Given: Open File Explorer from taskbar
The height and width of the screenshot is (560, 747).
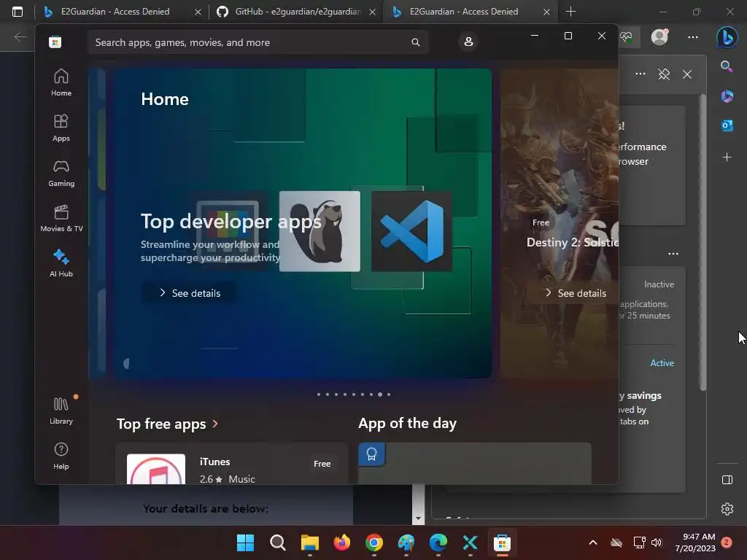Looking at the screenshot, I should tap(309, 542).
